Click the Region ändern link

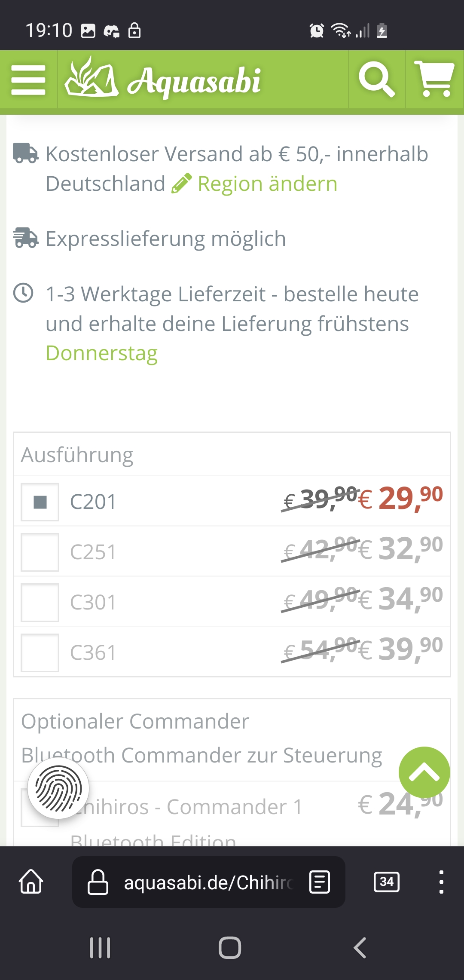coord(266,184)
